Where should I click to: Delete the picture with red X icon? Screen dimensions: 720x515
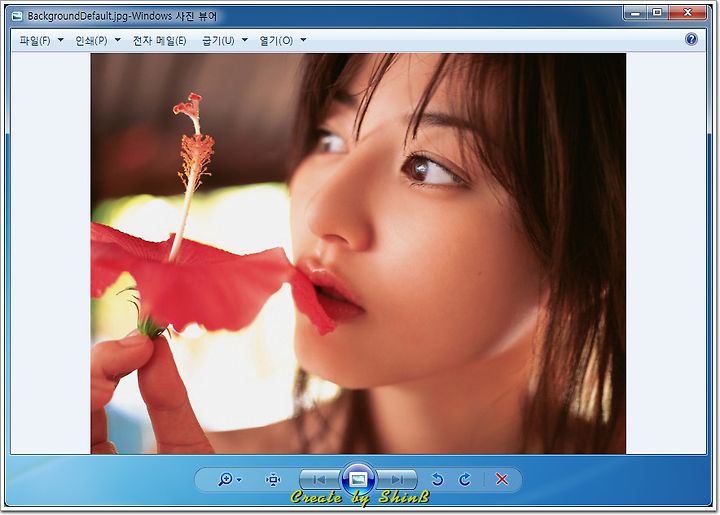502,479
